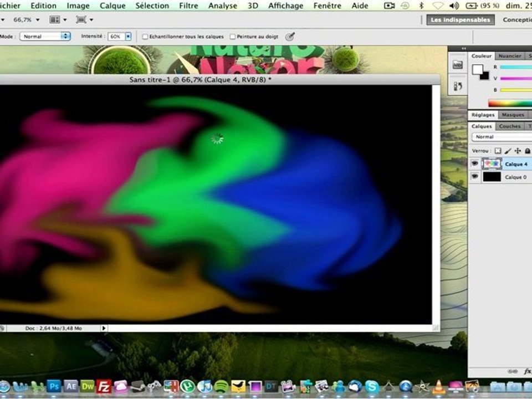
Task: Open the Intensité 60% dropdown arrow
Action: coord(128,37)
